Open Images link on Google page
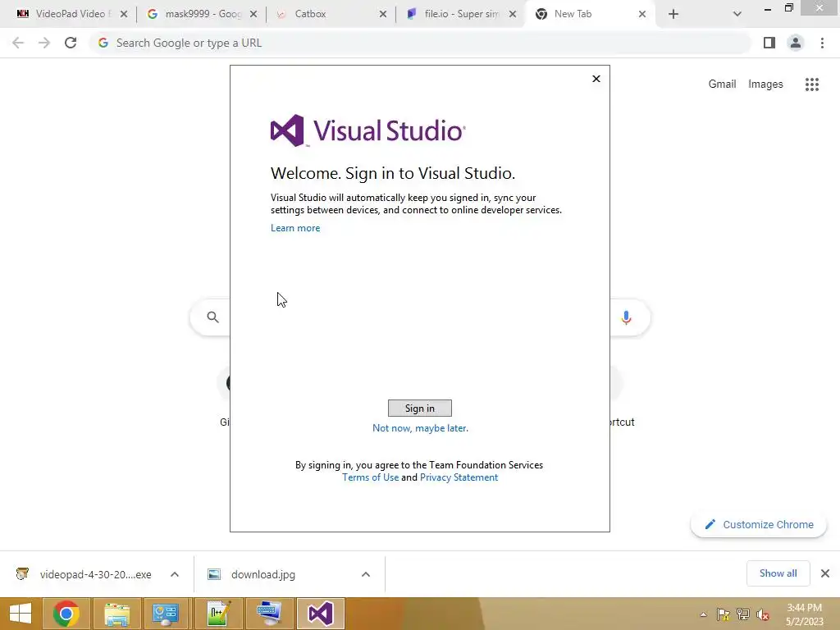The width and height of the screenshot is (840, 630). (x=765, y=84)
